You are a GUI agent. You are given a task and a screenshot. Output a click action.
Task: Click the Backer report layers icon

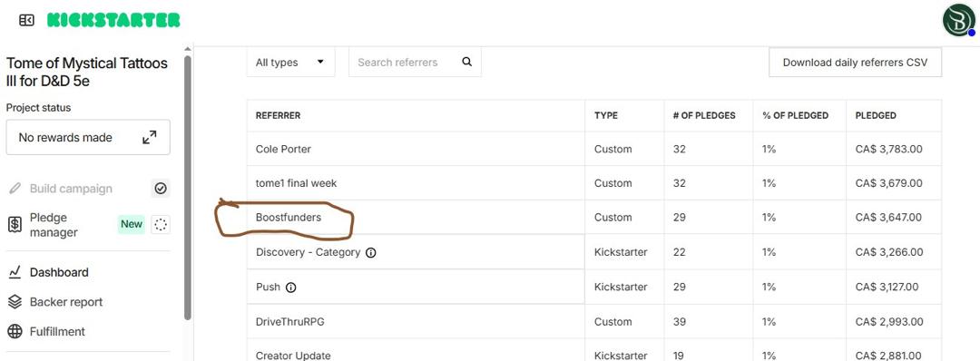(x=15, y=302)
